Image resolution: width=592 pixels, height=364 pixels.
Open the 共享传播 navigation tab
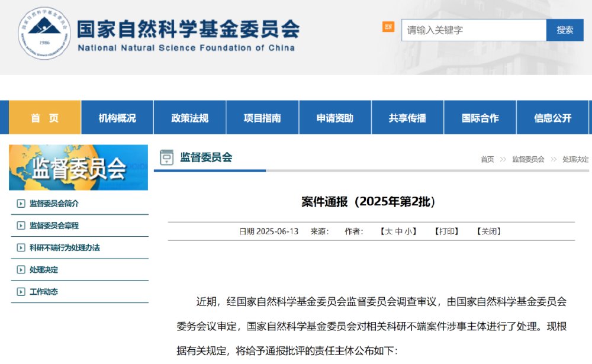click(407, 117)
